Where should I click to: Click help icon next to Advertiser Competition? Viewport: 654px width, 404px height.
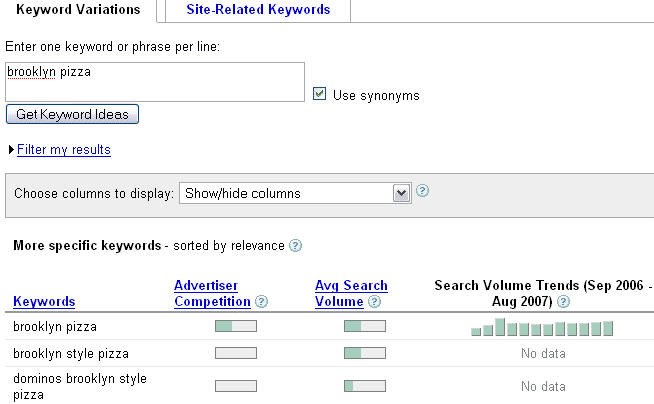261,301
